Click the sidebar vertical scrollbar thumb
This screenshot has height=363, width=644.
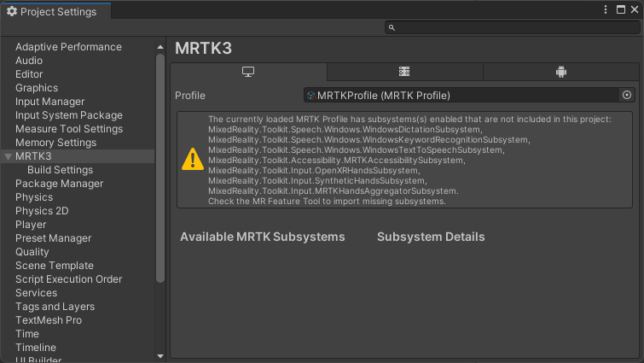(160, 168)
